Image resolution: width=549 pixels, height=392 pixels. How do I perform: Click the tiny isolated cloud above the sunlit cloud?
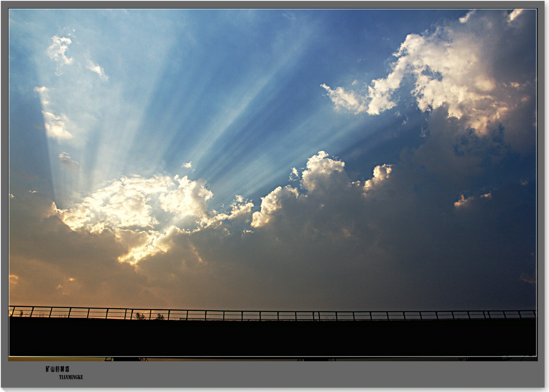point(187,165)
